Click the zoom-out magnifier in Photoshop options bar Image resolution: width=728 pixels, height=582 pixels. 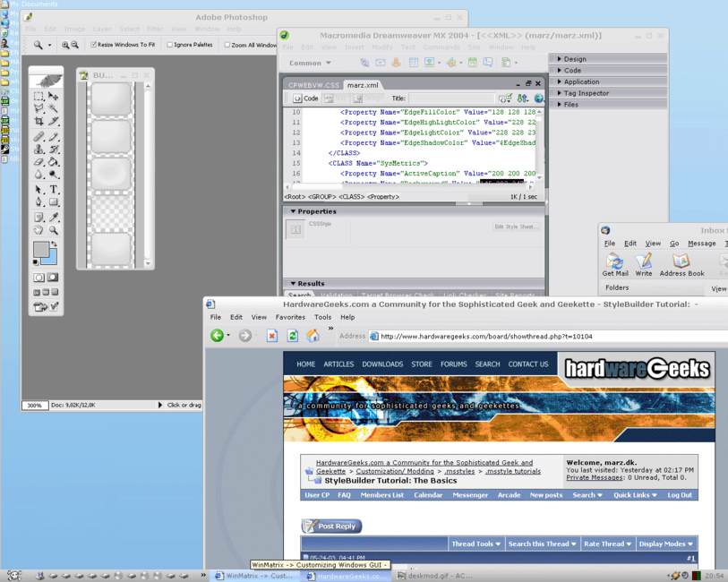pyautogui.click(x=74, y=45)
